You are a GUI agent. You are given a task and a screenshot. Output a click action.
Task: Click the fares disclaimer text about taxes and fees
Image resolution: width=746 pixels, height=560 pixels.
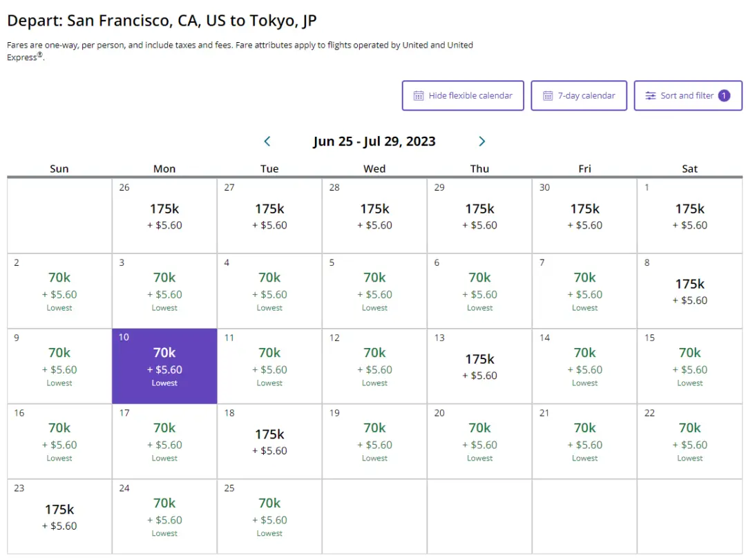coord(240,51)
